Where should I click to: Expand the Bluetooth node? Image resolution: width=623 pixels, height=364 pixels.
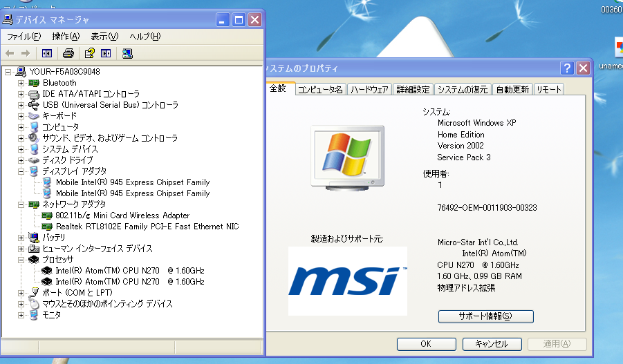[21, 83]
